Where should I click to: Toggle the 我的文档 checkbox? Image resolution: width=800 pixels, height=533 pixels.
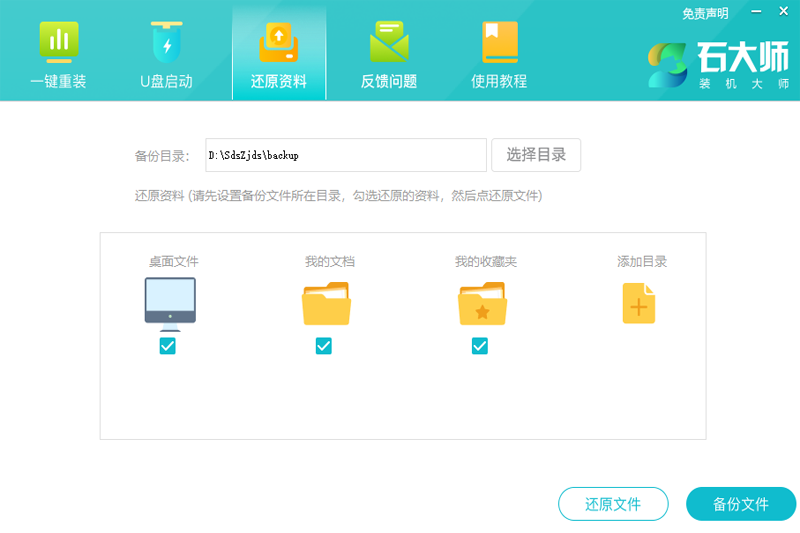[324, 346]
